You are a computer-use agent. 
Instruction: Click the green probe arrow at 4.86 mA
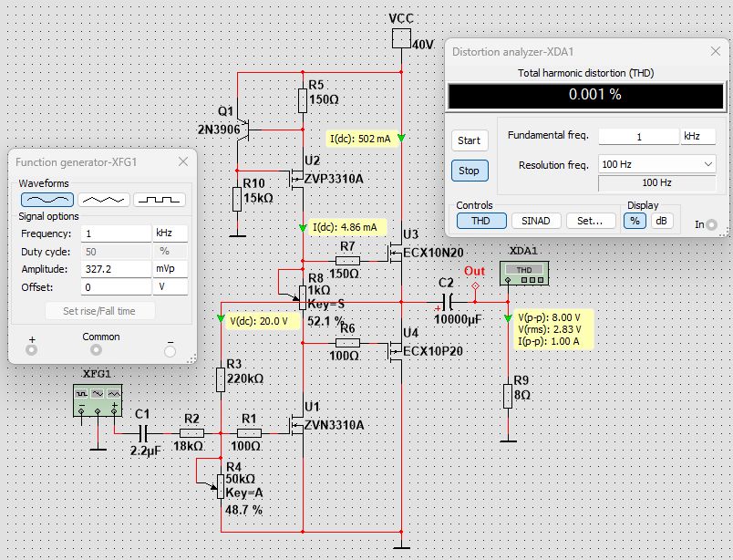pyautogui.click(x=303, y=227)
